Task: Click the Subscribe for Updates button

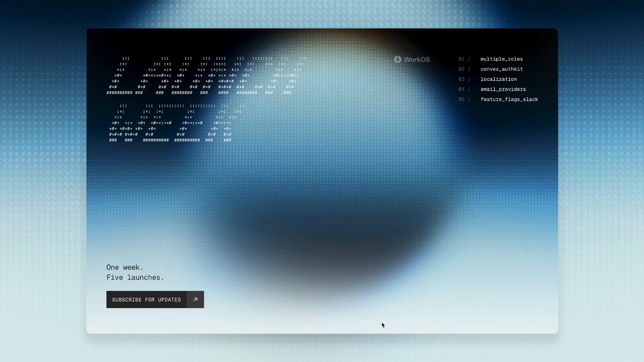Action: (155, 300)
